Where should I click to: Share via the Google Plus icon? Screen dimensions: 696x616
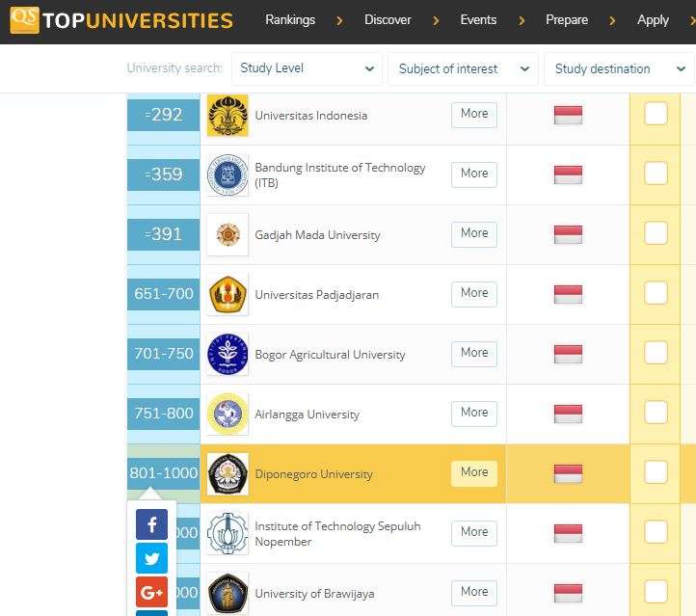(151, 591)
